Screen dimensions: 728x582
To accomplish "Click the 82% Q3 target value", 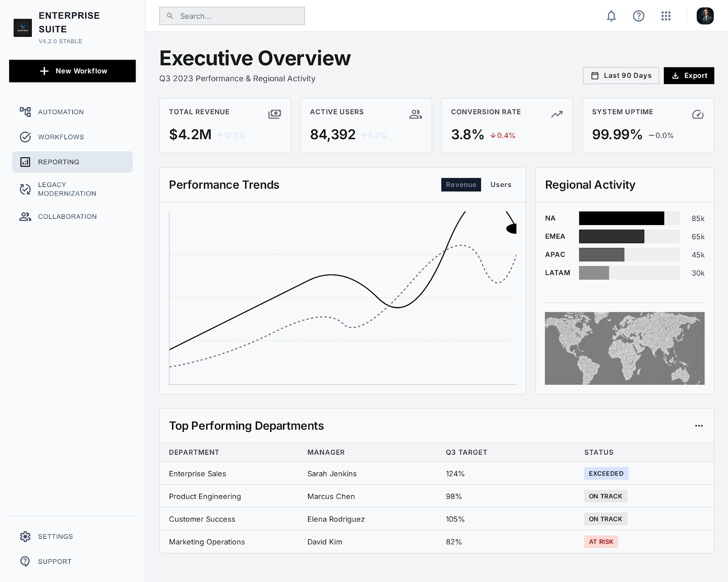I will click(x=454, y=542).
